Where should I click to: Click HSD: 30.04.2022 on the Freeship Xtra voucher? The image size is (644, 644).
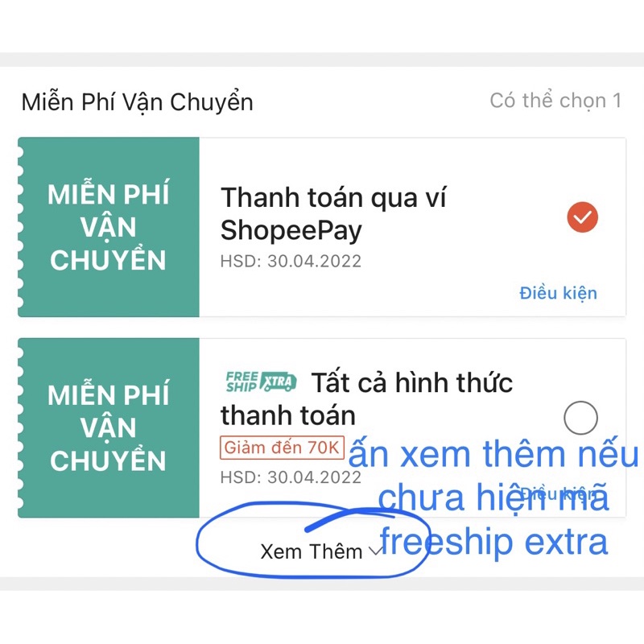click(x=291, y=477)
